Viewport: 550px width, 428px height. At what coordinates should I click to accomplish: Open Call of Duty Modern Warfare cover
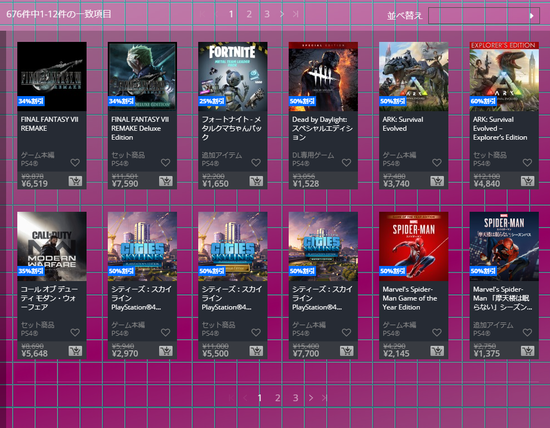coord(52,246)
